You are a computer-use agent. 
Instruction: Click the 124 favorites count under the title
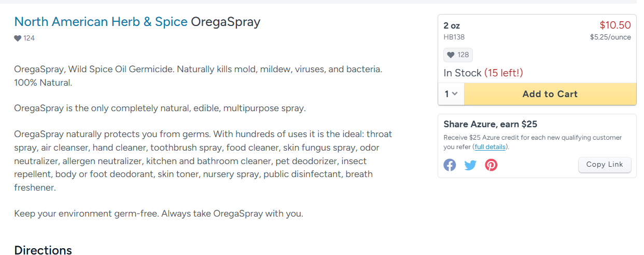pyautogui.click(x=29, y=38)
